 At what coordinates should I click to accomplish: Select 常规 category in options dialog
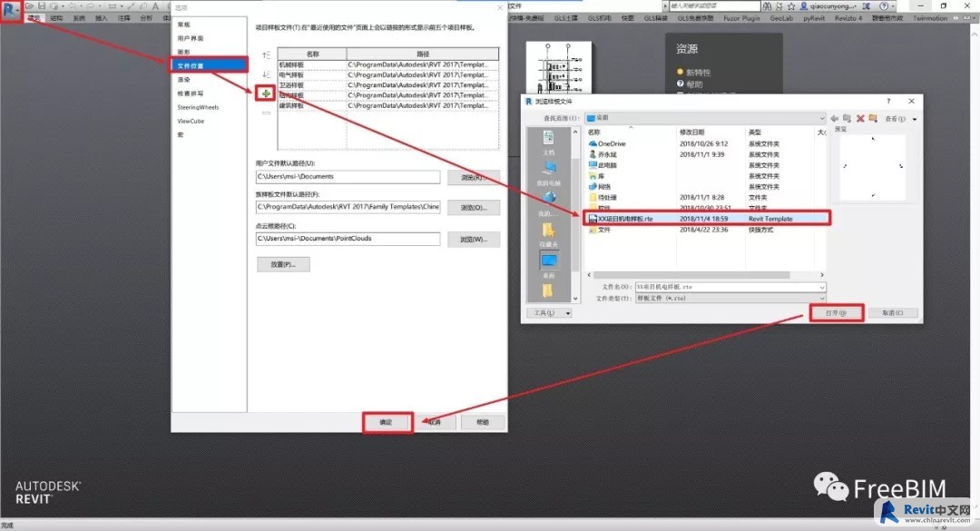tap(183, 25)
